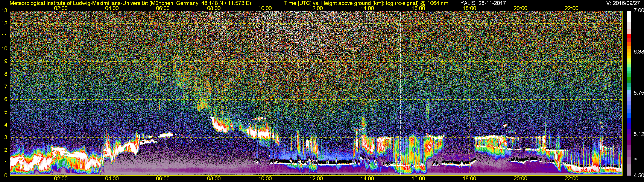Click the color scale value 5.75
The width and height of the screenshot is (644, 182).
(638, 93)
